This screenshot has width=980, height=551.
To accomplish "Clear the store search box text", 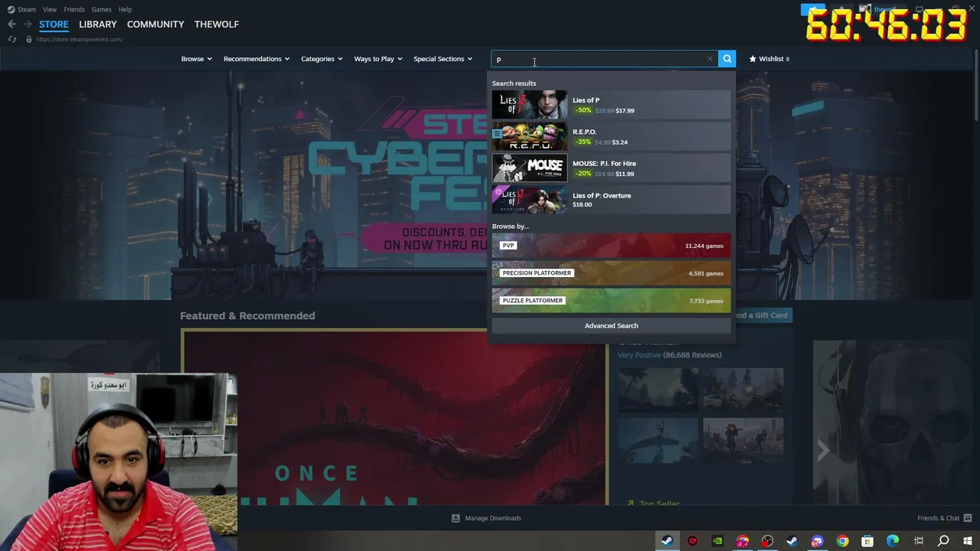I will (710, 59).
